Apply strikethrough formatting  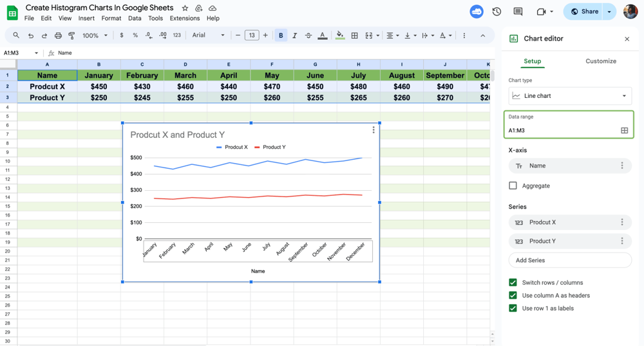coord(308,35)
